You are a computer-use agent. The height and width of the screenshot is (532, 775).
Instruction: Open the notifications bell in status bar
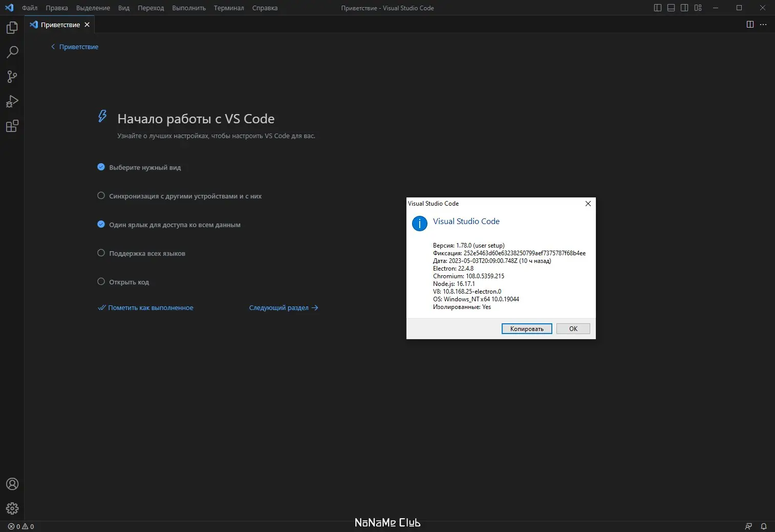[764, 526]
